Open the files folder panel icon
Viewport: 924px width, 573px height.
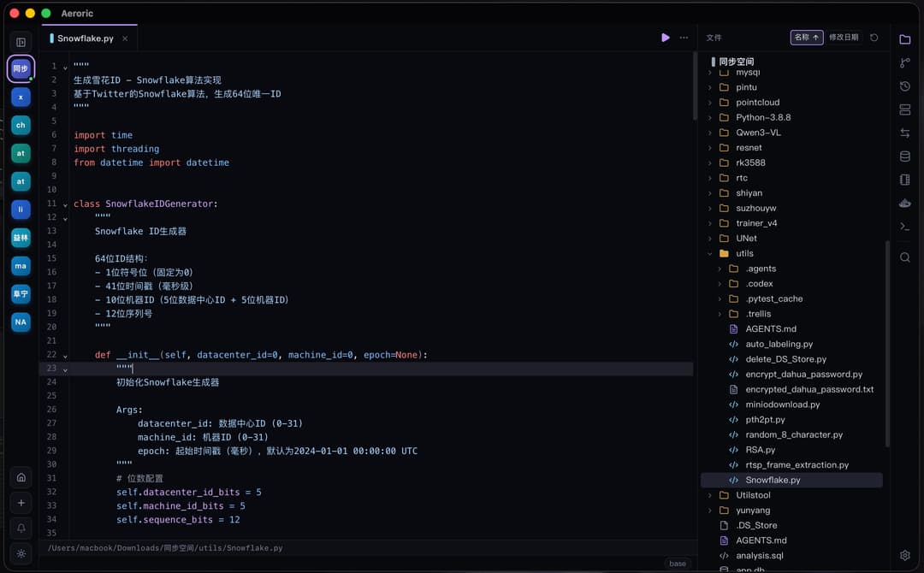tap(904, 39)
